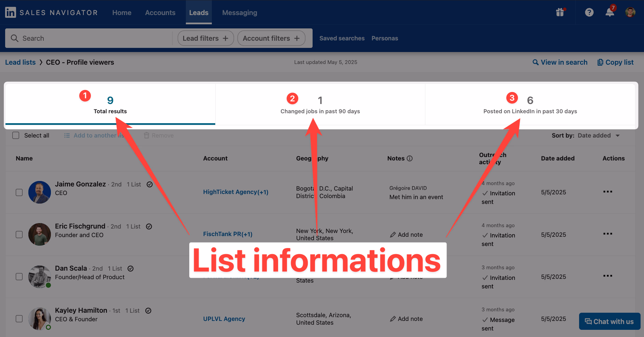The height and width of the screenshot is (337, 644).
Task: Open the LinkedIn logo home
Action: 11,12
